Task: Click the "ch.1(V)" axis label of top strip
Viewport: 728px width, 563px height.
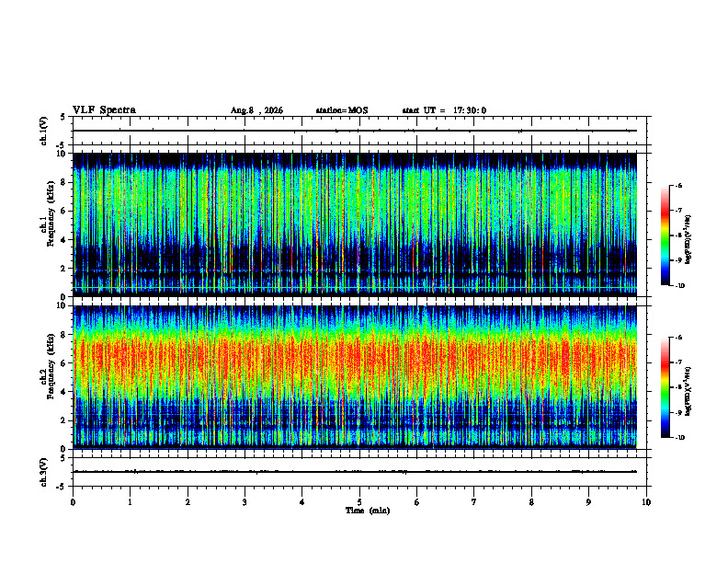Action: (44, 131)
